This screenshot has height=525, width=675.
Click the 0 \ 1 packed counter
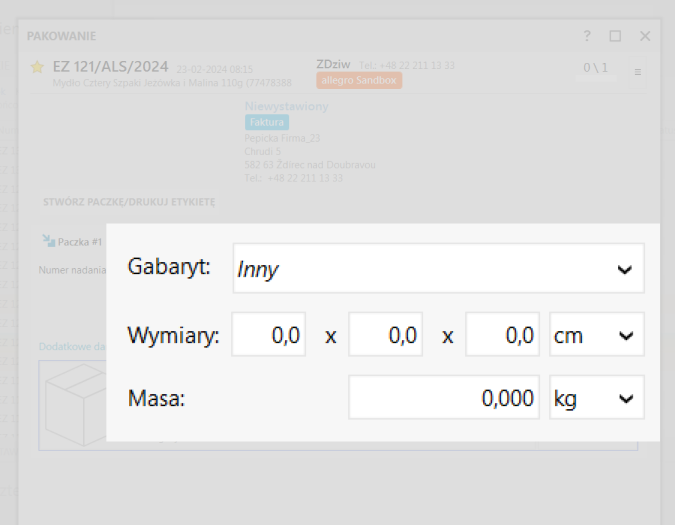click(x=596, y=68)
